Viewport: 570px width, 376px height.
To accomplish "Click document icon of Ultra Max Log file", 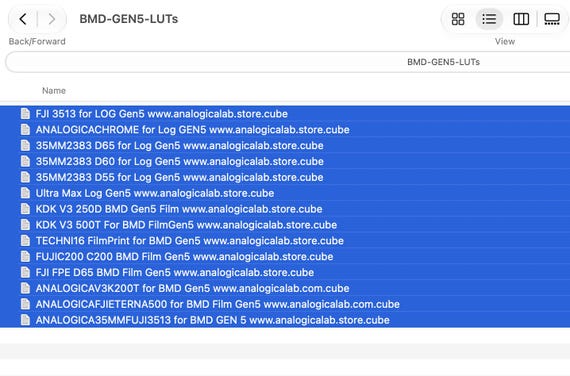I will 25,193.
